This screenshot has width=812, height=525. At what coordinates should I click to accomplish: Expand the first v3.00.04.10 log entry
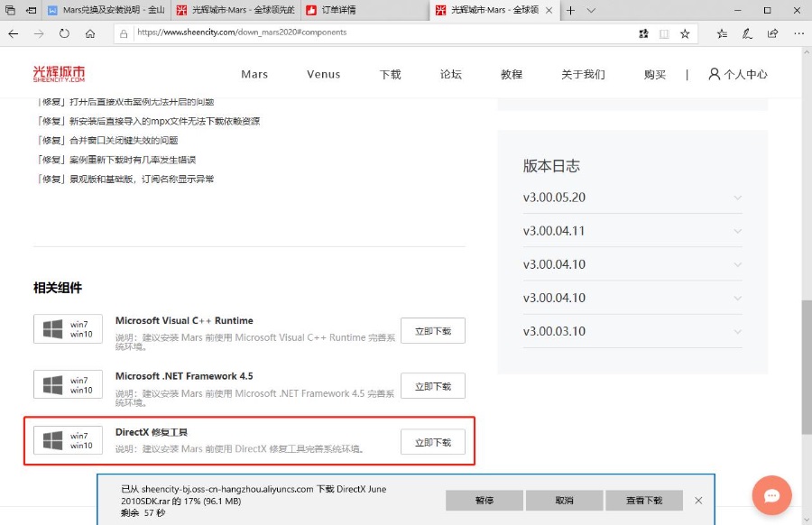(x=632, y=264)
